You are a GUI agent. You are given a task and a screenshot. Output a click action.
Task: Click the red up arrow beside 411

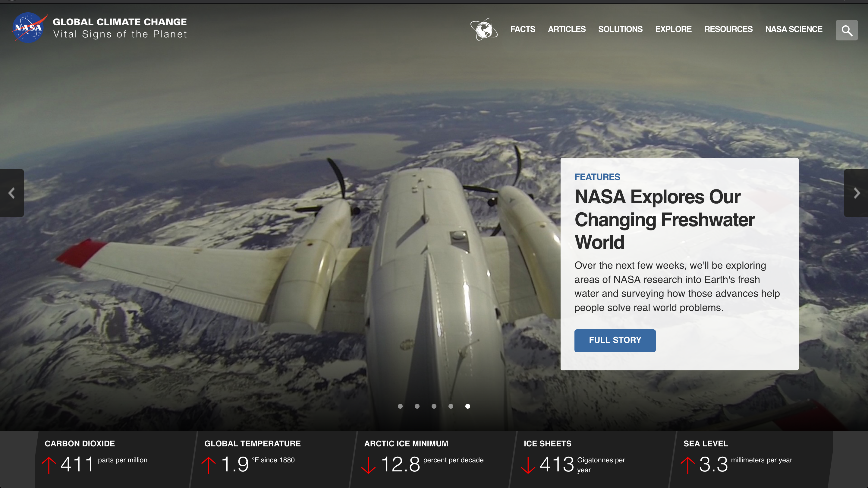(49, 465)
